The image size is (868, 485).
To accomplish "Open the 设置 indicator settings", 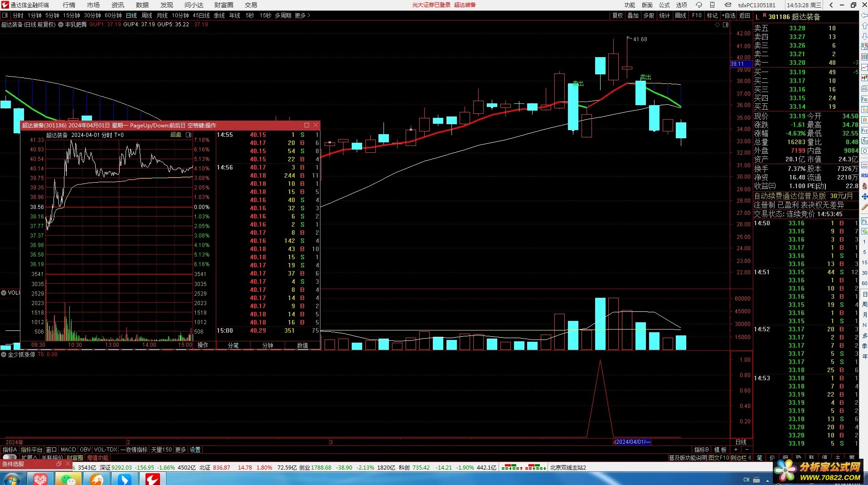I will 195,450.
